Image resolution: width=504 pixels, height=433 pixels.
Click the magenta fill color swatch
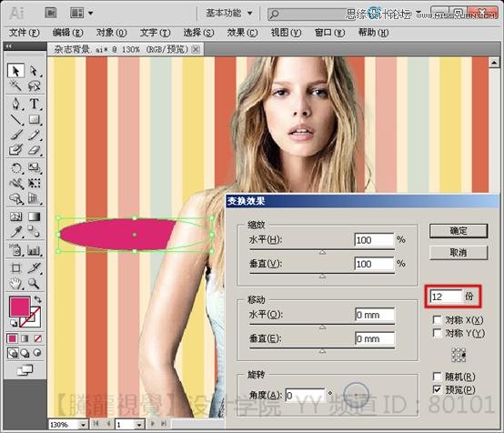20,306
